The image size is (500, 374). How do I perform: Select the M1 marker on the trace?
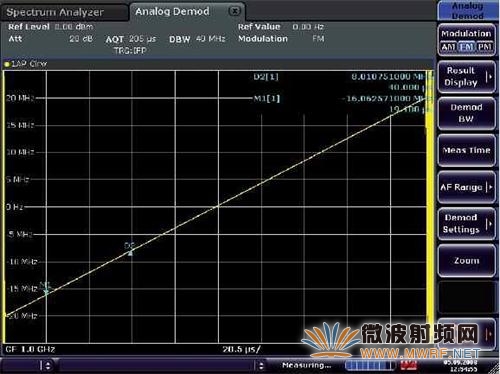coord(46,289)
